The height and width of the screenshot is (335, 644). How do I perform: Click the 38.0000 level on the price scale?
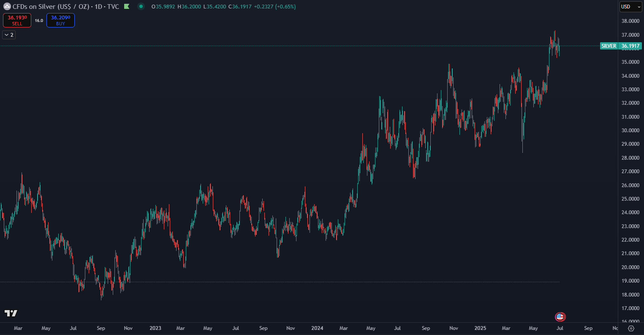[x=630, y=21]
